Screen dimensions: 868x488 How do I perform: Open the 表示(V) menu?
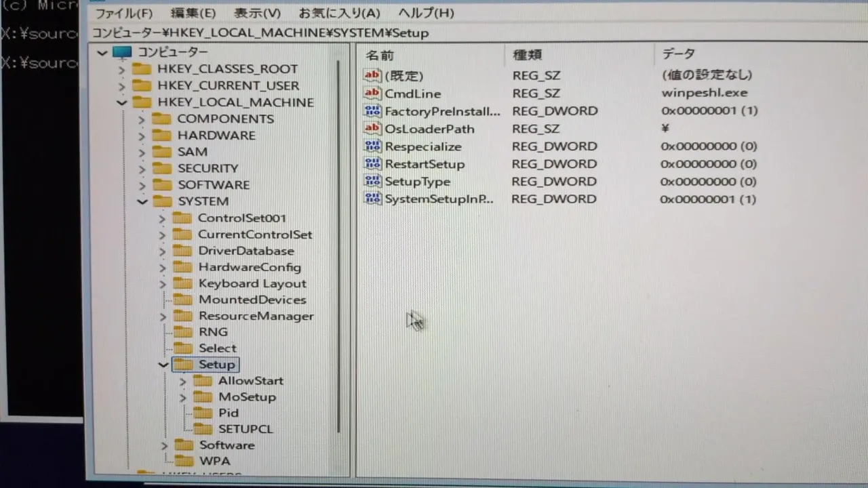(x=257, y=13)
